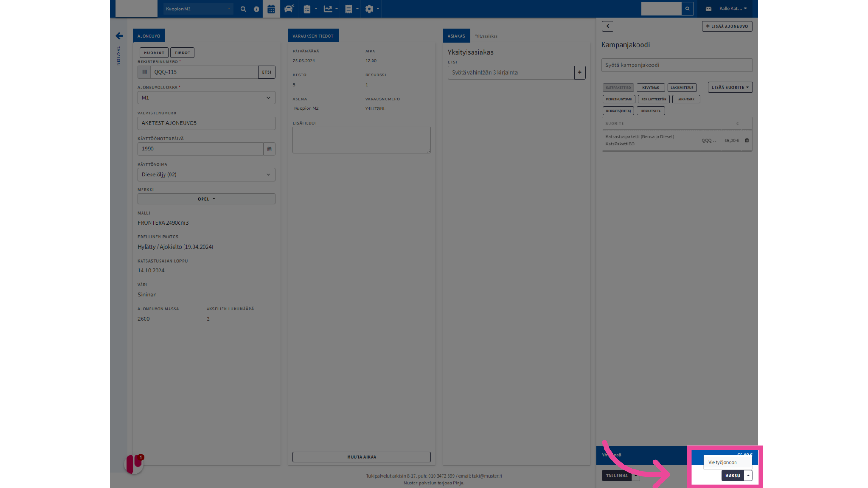The width and height of the screenshot is (868, 488).
Task: Open the OPEL brand dropdown
Action: click(207, 199)
